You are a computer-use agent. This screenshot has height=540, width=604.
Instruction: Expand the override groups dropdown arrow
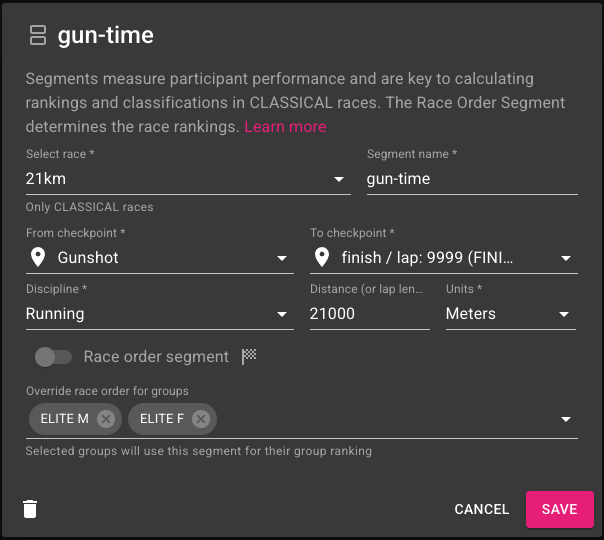coord(565,419)
